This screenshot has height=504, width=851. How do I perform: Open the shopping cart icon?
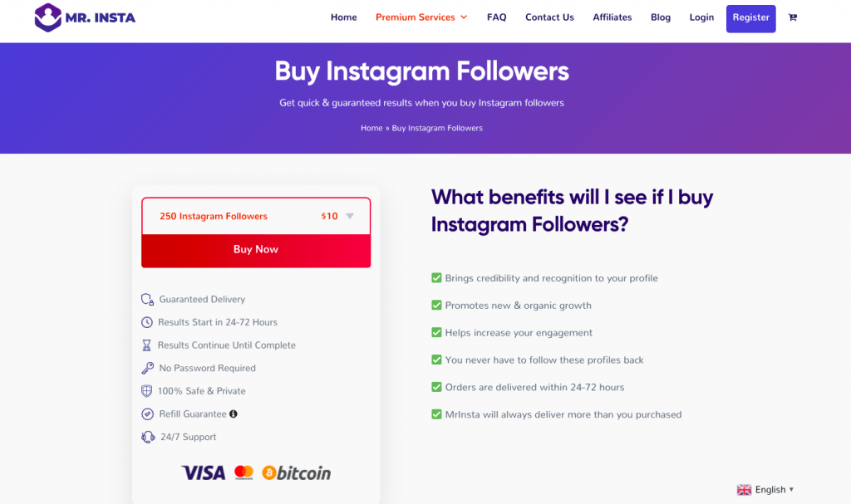click(x=792, y=17)
